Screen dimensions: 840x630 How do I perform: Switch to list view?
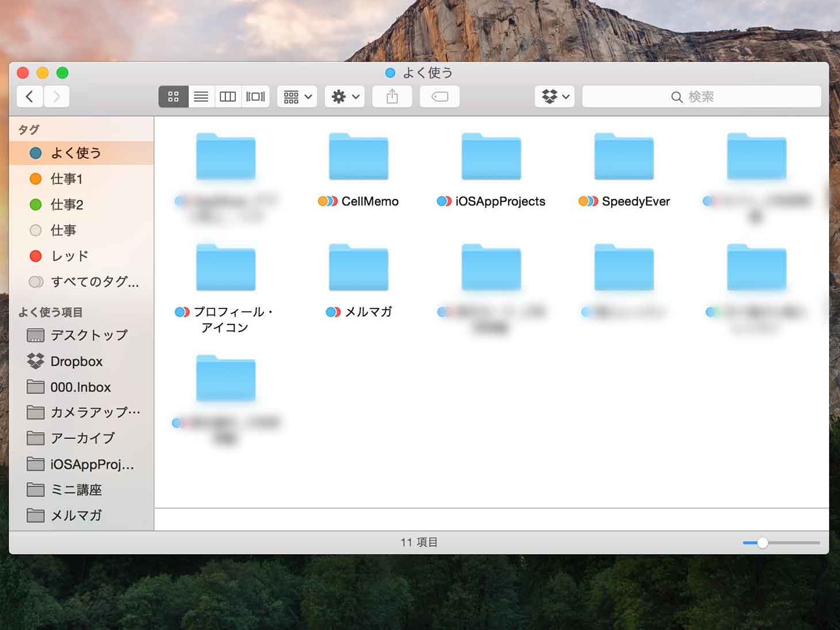[201, 97]
